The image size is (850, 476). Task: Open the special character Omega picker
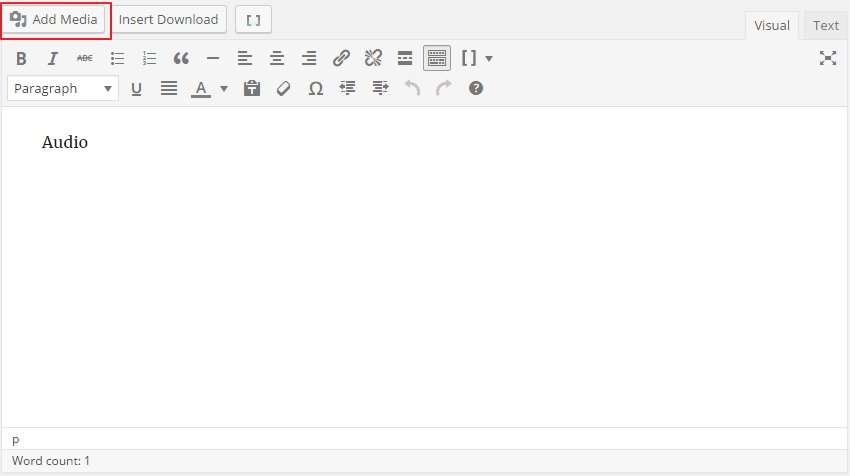click(x=315, y=88)
